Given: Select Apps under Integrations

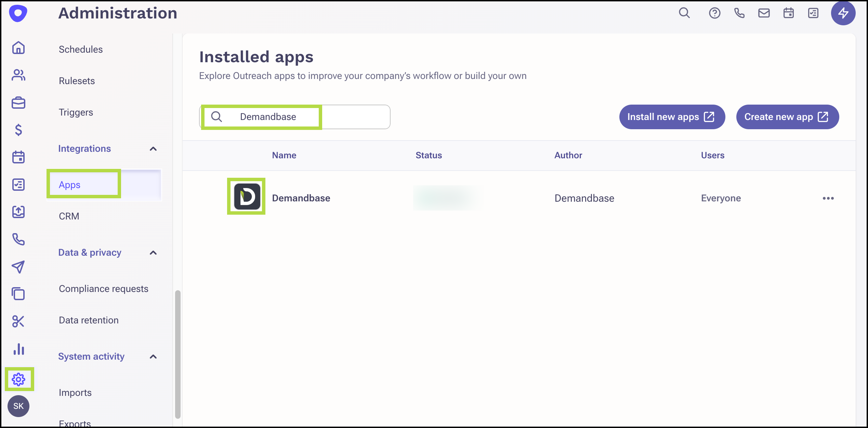Looking at the screenshot, I should tap(104, 185).
